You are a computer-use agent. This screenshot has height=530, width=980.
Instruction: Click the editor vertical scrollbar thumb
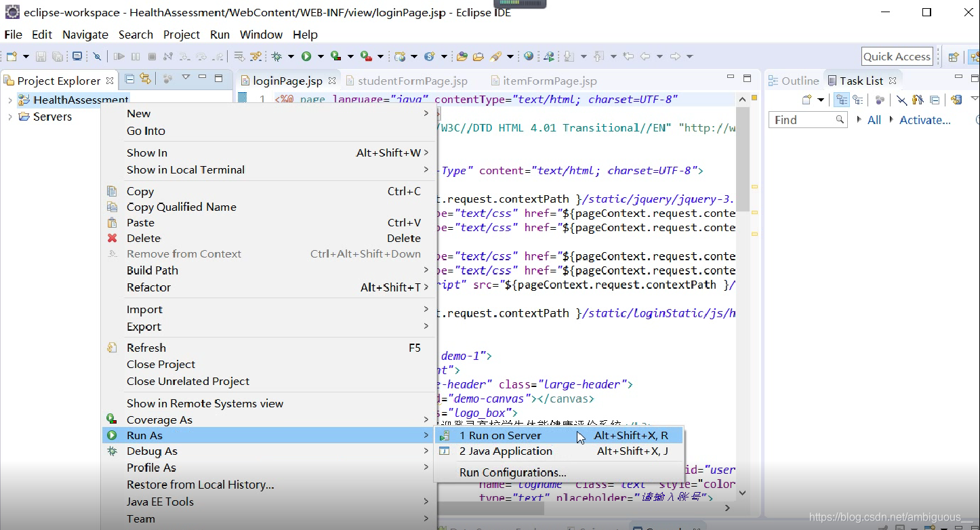point(742,159)
